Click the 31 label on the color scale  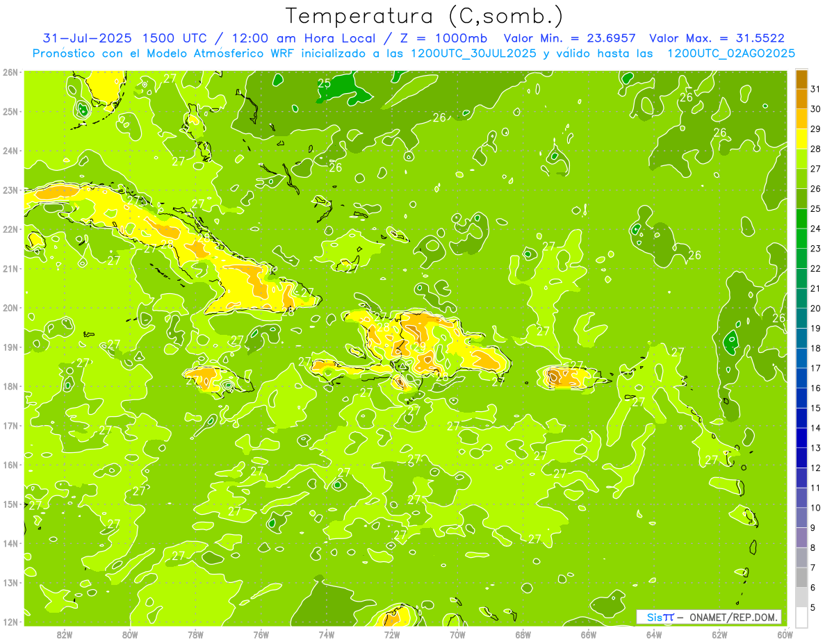tap(815, 89)
